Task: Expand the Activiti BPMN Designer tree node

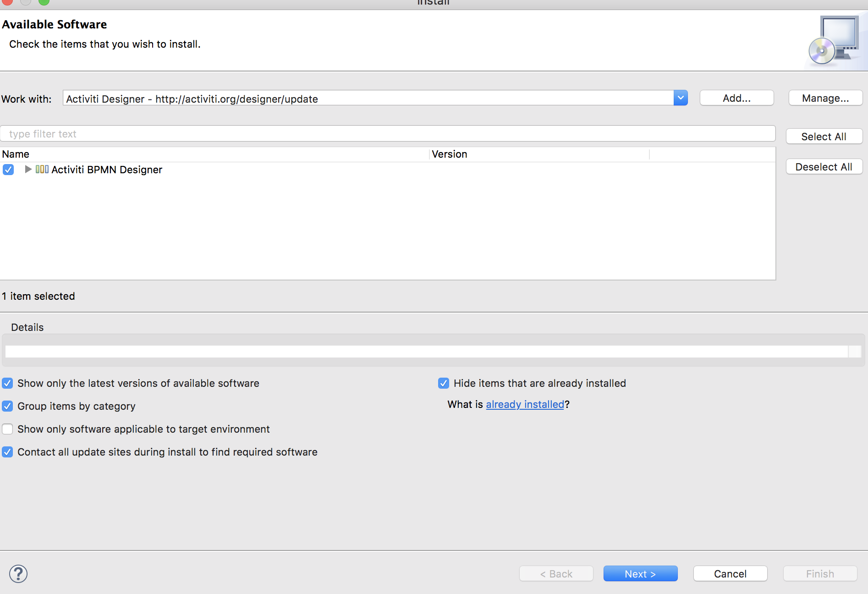Action: click(28, 170)
